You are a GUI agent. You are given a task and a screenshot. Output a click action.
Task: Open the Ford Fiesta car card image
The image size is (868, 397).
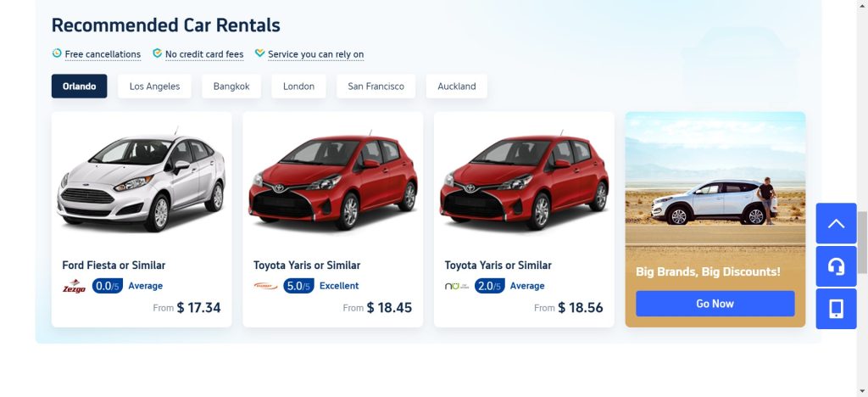(142, 180)
